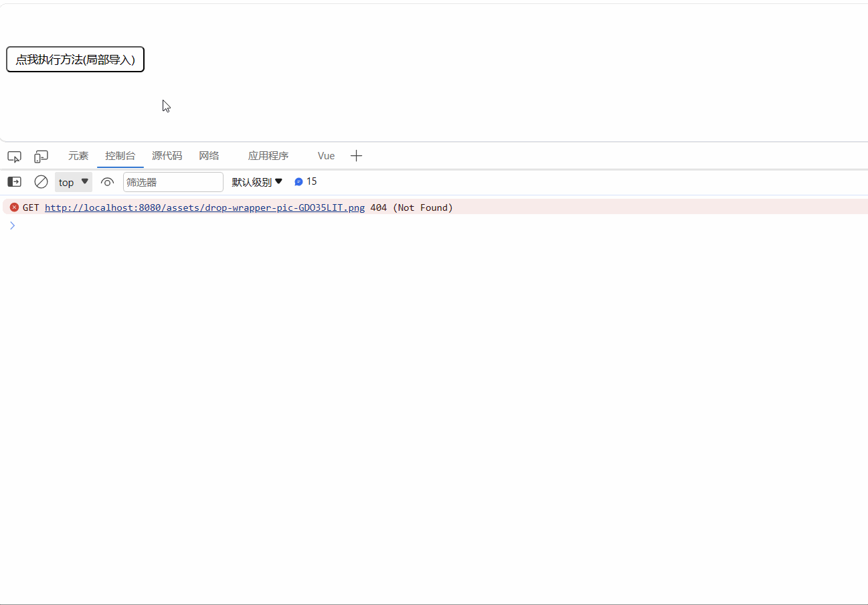The height and width of the screenshot is (605, 868).
Task: Create a live expression with the eye icon
Action: click(107, 181)
